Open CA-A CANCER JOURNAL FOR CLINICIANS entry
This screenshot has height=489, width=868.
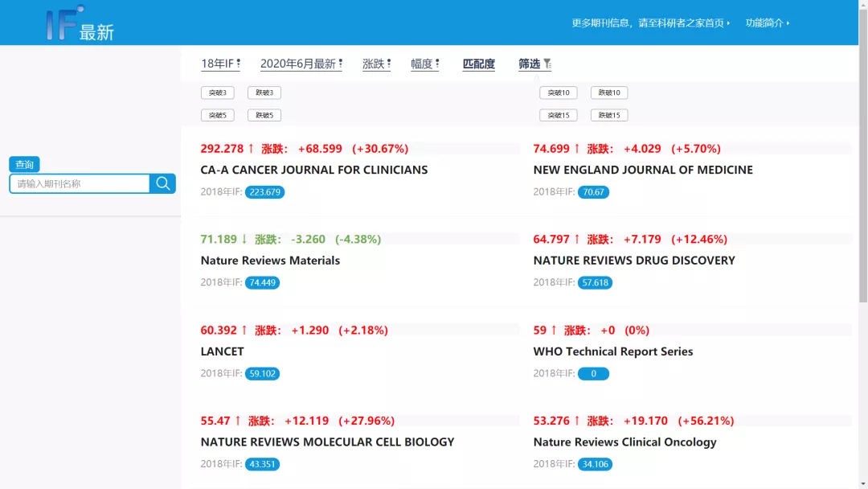coord(314,170)
